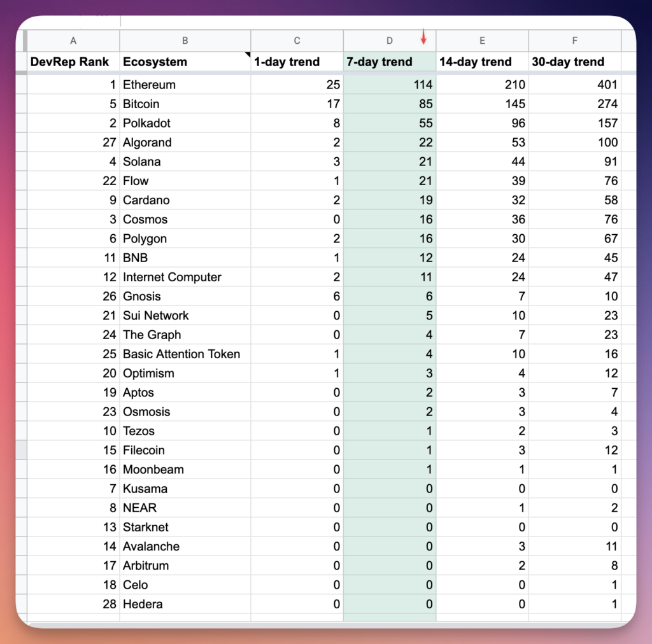The image size is (652, 644).
Task: Select the "Tezos" cell
Action: click(x=185, y=431)
